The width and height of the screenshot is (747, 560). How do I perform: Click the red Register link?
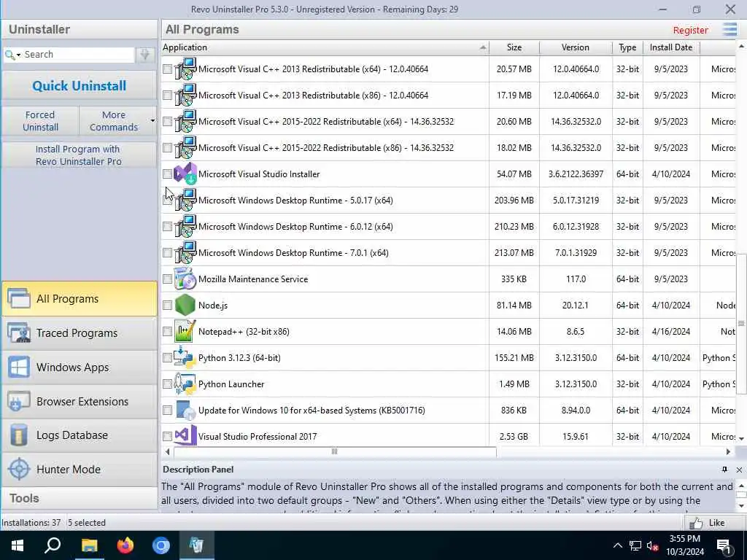click(x=690, y=30)
